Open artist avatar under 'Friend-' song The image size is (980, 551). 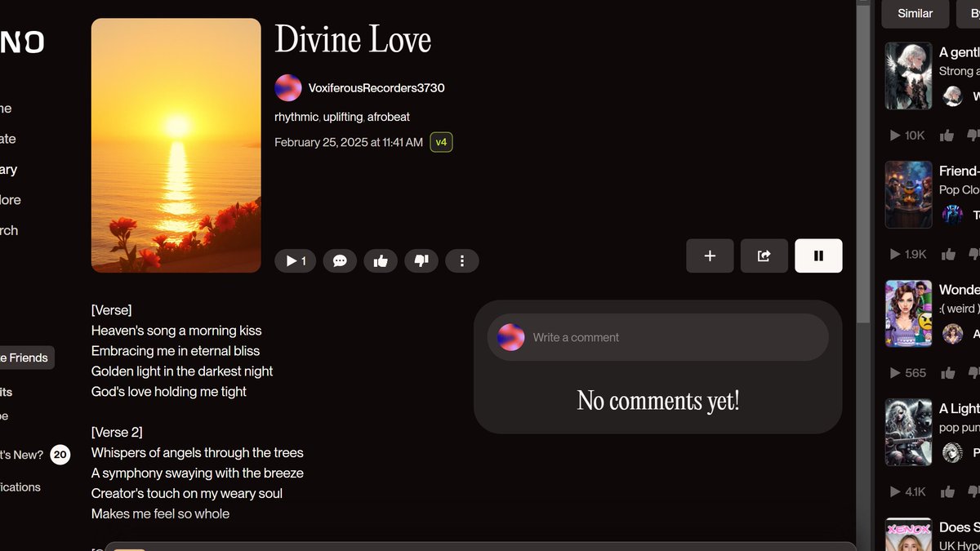(x=952, y=215)
